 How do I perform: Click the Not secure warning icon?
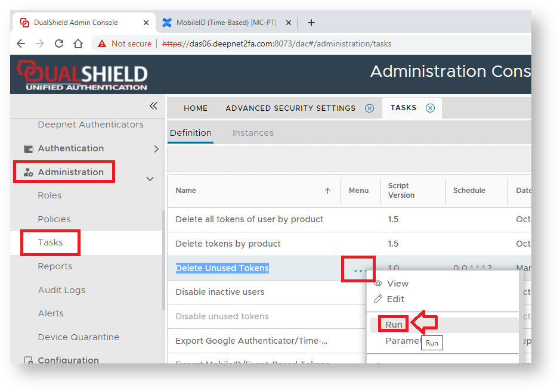click(102, 43)
